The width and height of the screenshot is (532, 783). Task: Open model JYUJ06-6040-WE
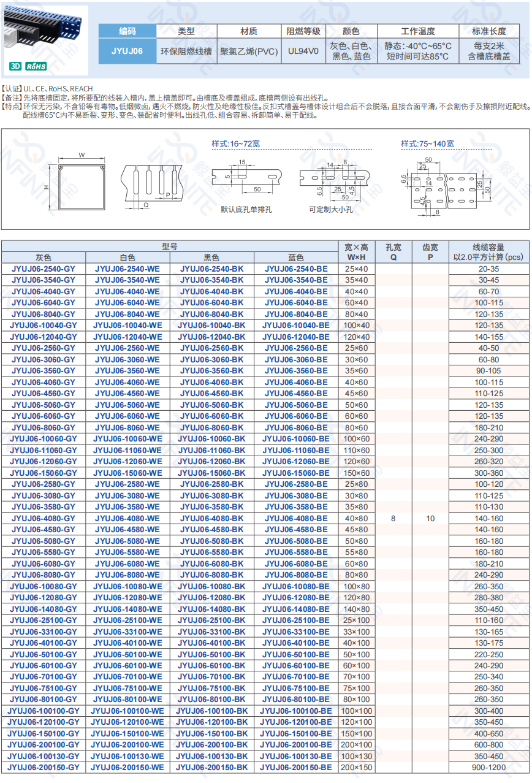pos(127,303)
